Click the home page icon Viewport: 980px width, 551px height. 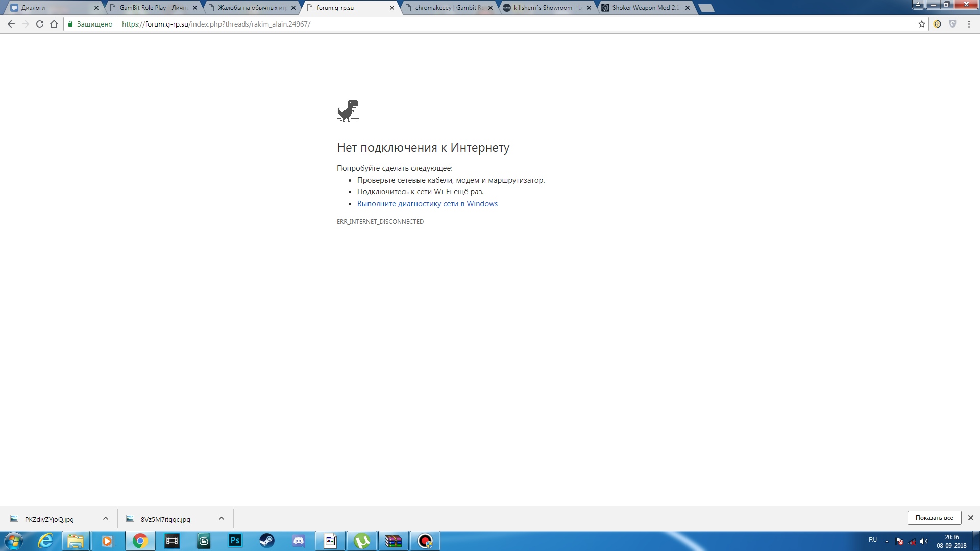point(54,24)
